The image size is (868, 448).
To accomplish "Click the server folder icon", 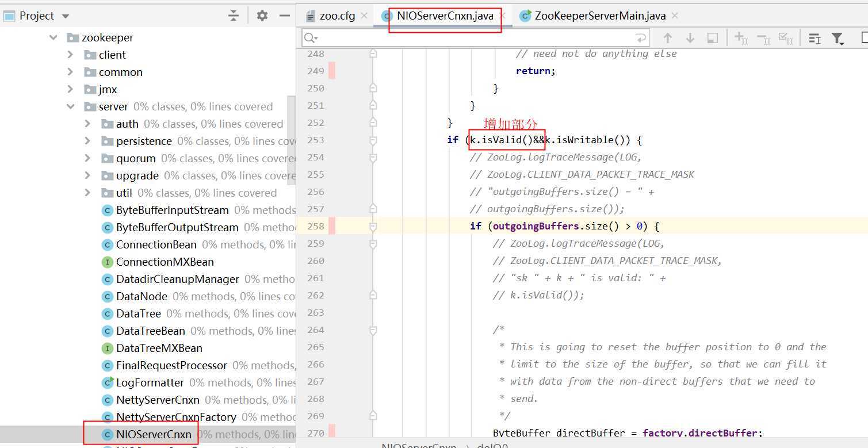I will (x=90, y=106).
